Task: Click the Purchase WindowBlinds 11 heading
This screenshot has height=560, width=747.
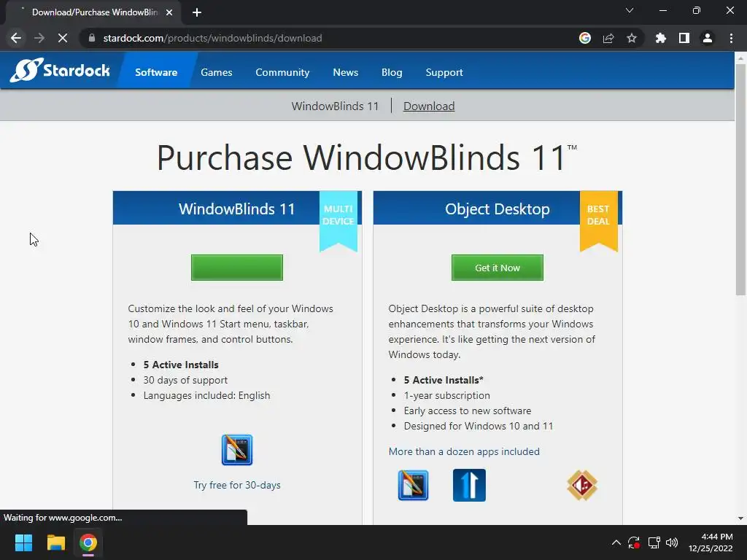Action: coord(366,157)
